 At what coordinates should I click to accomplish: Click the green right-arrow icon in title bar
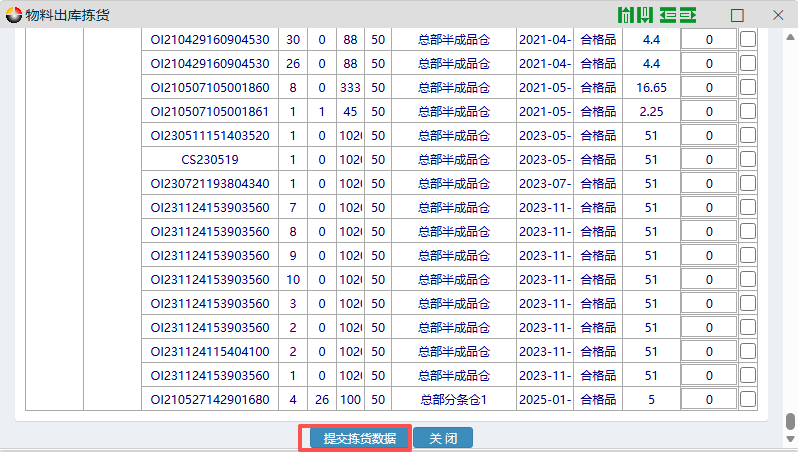(x=687, y=15)
